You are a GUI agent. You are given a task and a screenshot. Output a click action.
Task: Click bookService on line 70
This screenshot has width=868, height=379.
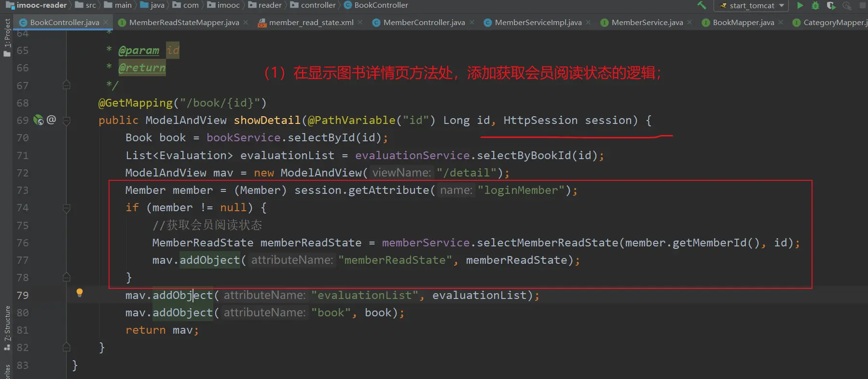(x=244, y=137)
